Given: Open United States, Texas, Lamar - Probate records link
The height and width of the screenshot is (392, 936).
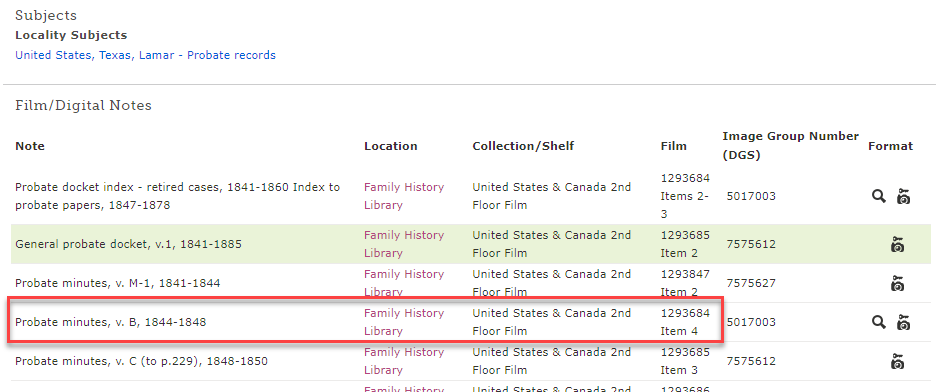Looking at the screenshot, I should click(145, 55).
